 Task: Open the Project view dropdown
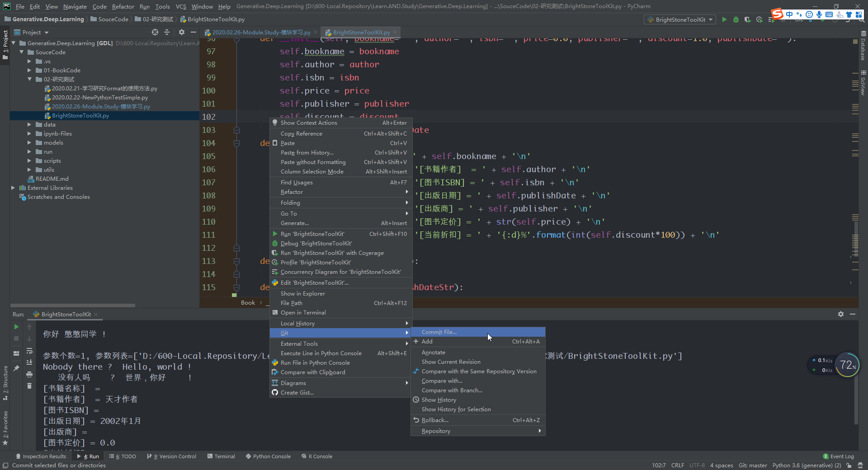pos(31,32)
